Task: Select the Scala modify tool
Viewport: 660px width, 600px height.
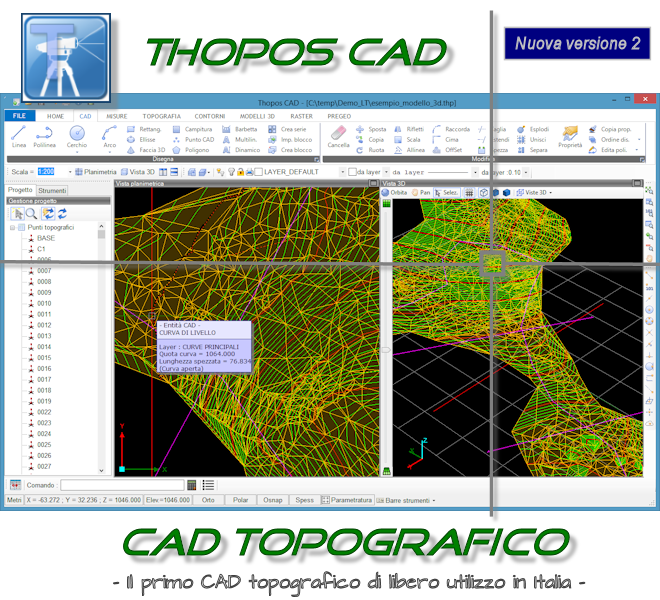Action: [407, 139]
